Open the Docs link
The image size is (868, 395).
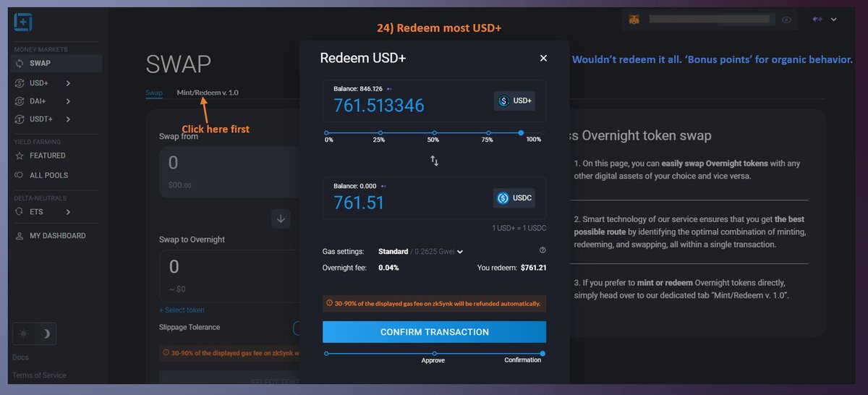click(x=20, y=357)
